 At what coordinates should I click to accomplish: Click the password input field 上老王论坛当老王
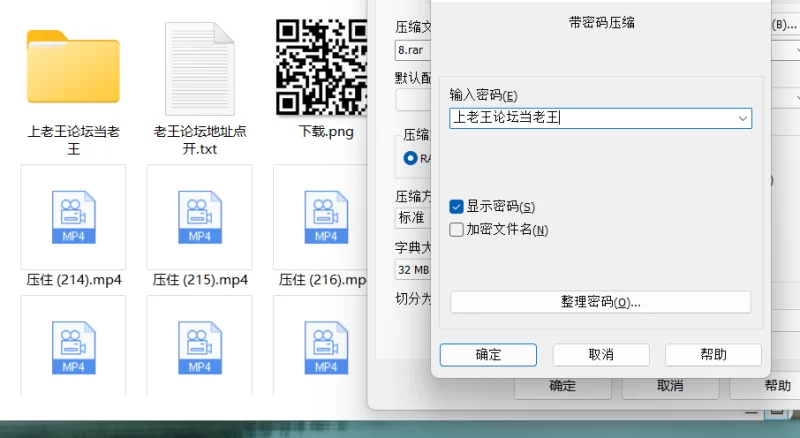tap(600, 118)
